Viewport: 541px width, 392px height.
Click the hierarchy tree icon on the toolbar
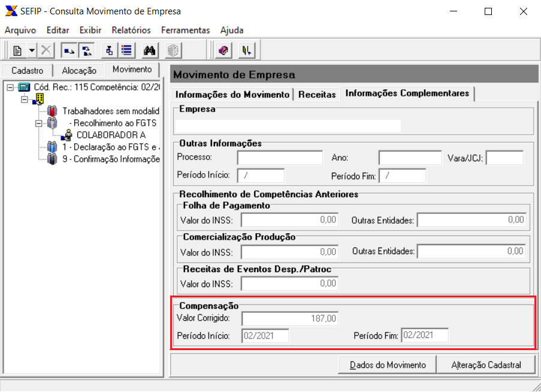[x=109, y=50]
